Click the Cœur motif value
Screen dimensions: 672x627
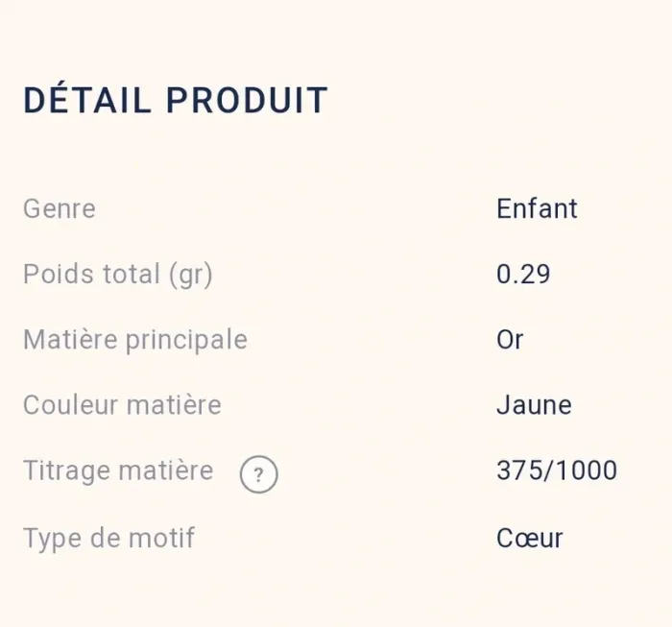coord(529,538)
